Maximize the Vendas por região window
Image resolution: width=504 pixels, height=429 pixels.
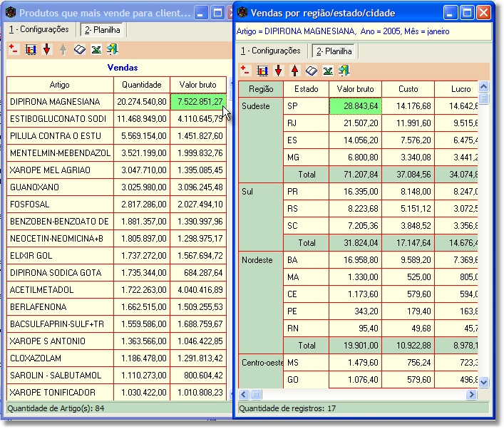[x=467, y=13]
